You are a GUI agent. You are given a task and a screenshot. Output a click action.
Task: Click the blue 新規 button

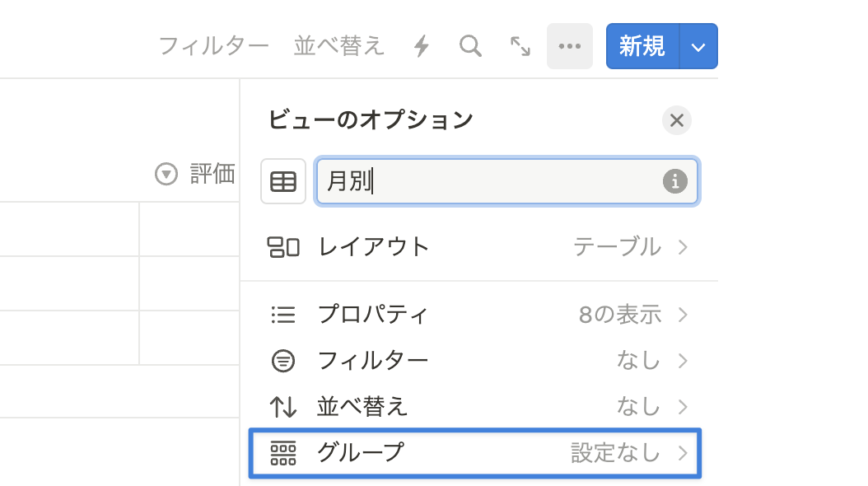(x=642, y=46)
